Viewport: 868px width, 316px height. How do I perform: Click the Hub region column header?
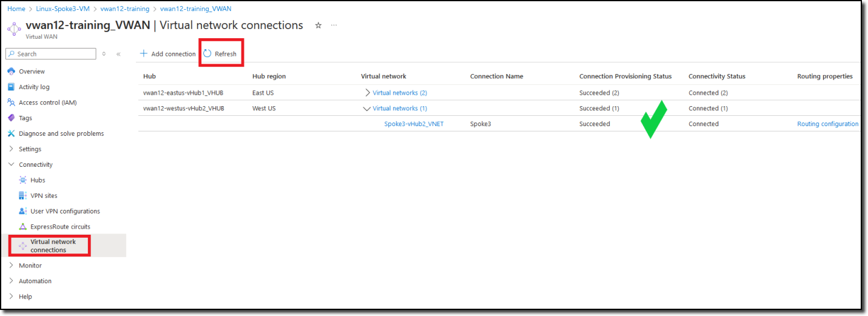click(269, 76)
